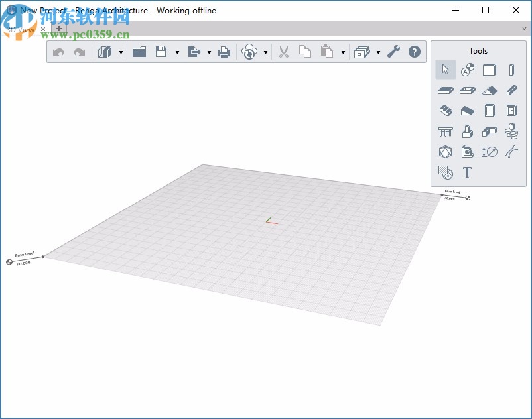Choose the Dimension tool
This screenshot has width=532, height=419.
pos(490,152)
